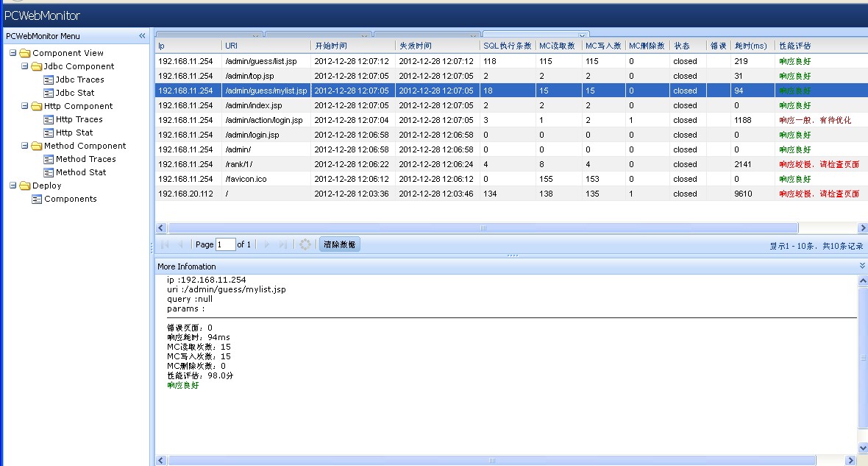868x466 pixels.
Task: Sort by the 耗时(ms) column header
Action: (750, 46)
